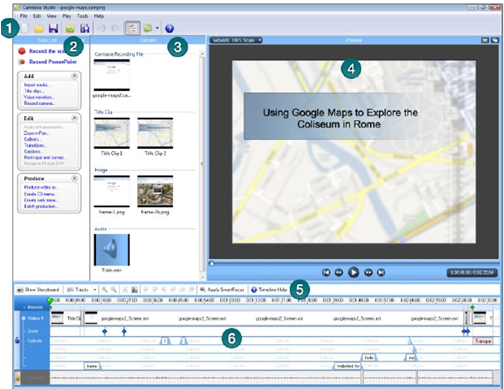Open the Edit menu
504x389 pixels.
click(37, 16)
